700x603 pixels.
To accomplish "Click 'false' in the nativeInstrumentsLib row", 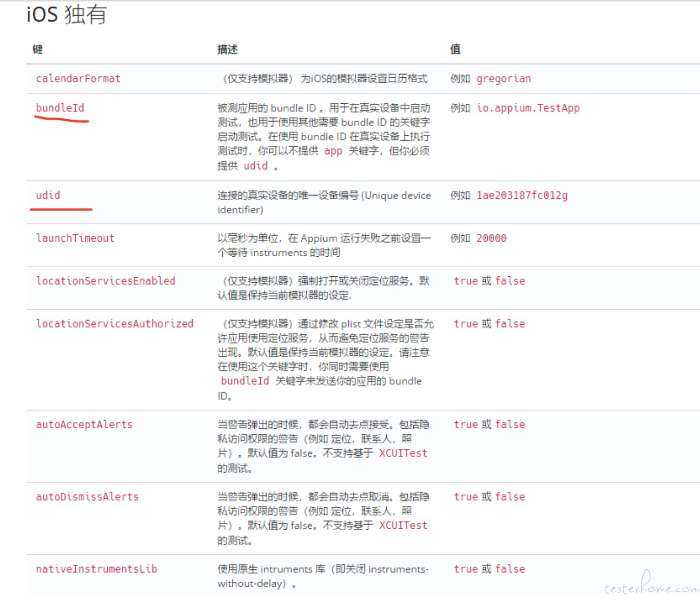I will pos(510,569).
